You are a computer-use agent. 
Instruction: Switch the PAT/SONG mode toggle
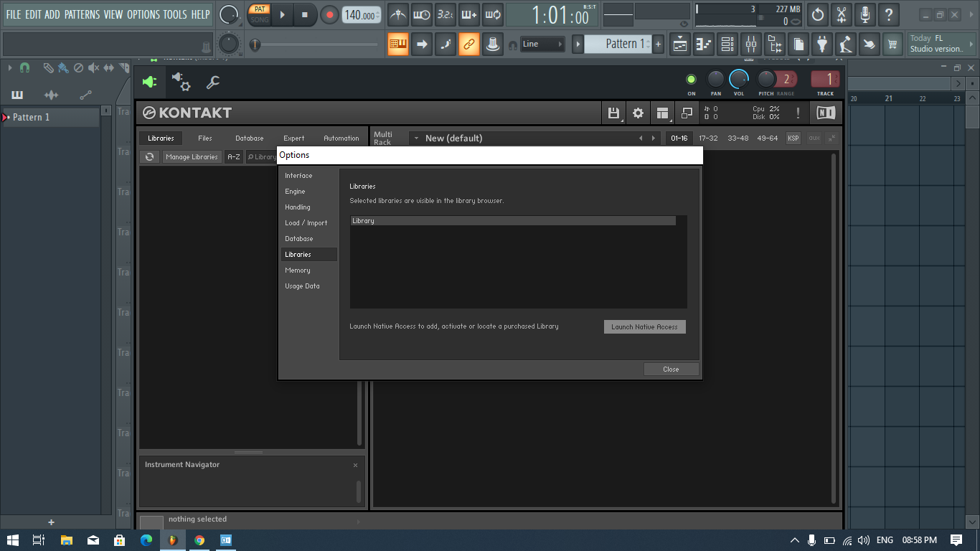[259, 14]
